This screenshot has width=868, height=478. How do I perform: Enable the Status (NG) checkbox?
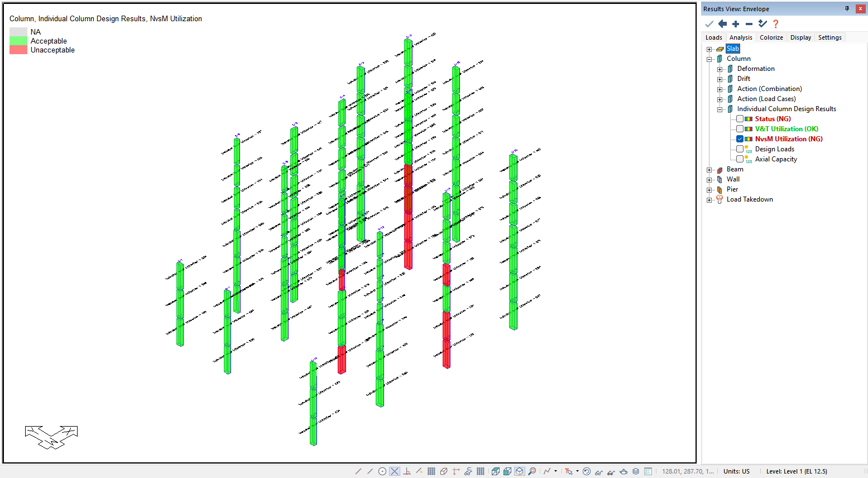point(740,119)
